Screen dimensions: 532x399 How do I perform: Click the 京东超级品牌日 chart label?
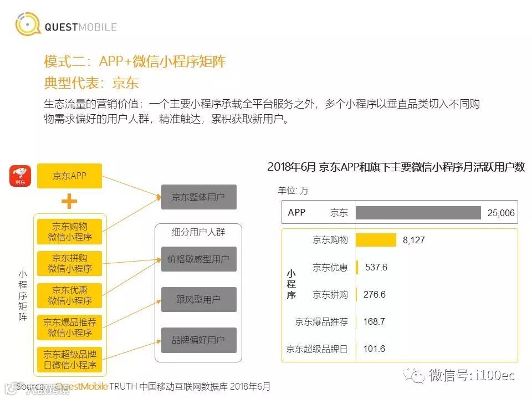tap(317, 349)
